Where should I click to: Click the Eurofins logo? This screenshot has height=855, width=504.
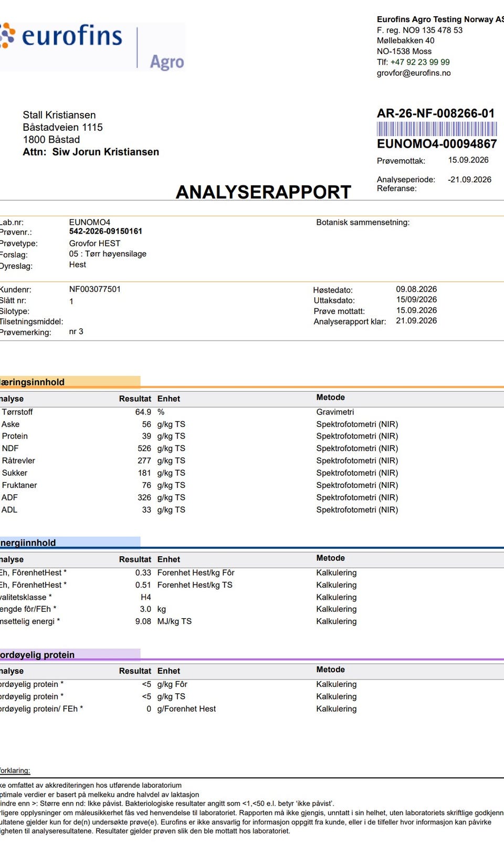point(61,36)
